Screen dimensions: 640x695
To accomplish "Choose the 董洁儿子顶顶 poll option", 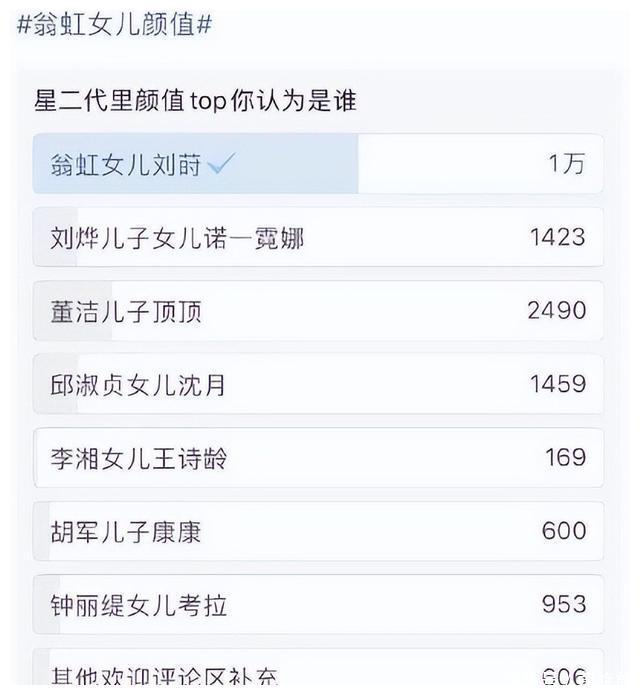I will pos(126,311).
